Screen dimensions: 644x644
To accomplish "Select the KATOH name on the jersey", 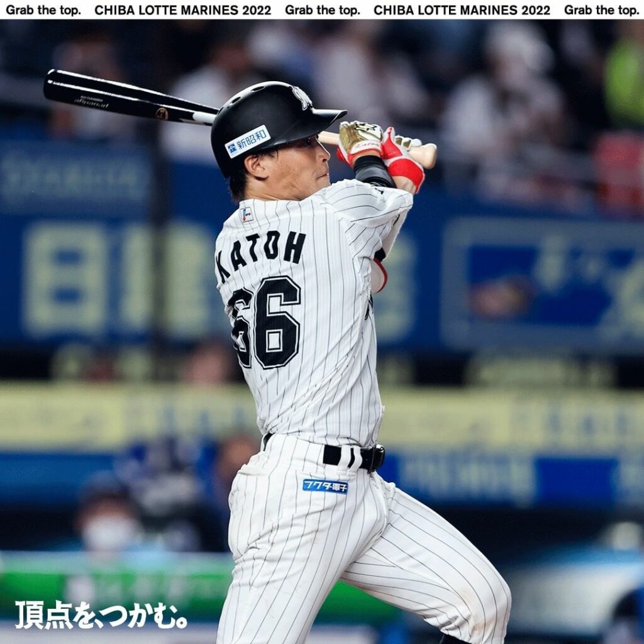I will [x=260, y=253].
